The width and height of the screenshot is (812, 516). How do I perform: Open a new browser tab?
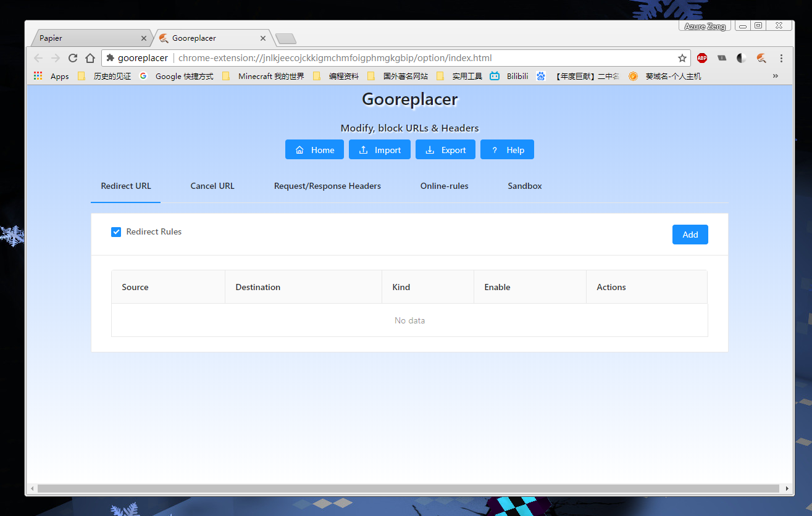click(285, 39)
